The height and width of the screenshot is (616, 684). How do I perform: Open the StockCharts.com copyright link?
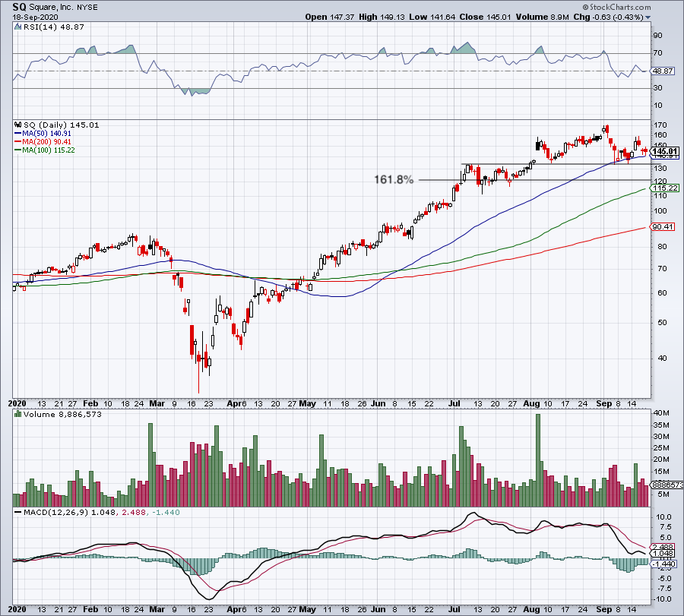tap(616, 7)
